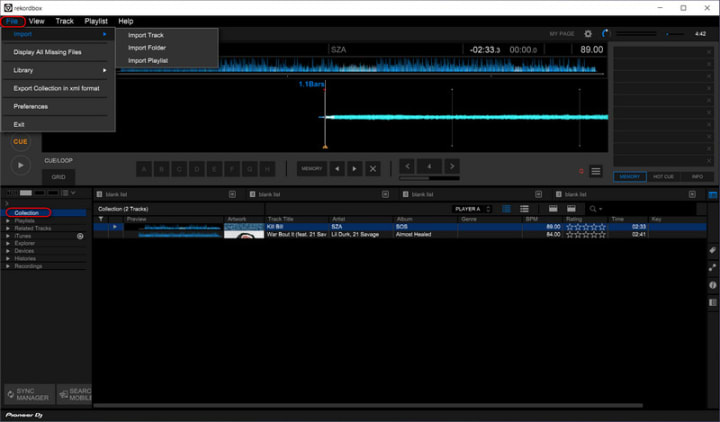This screenshot has width=720, height=422.
Task: Click the search magnifier in browser toolbar
Action: 594,209
